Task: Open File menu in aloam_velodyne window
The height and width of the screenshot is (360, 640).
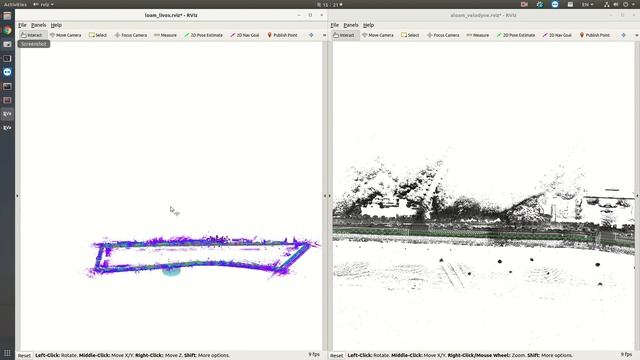Action: (334, 25)
